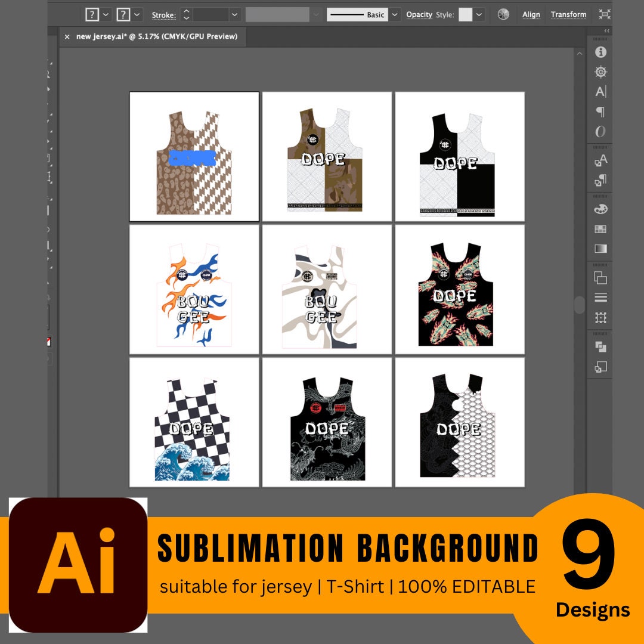Image resolution: width=644 pixels, height=644 pixels.
Task: Open the Character panel
Action: (x=600, y=91)
